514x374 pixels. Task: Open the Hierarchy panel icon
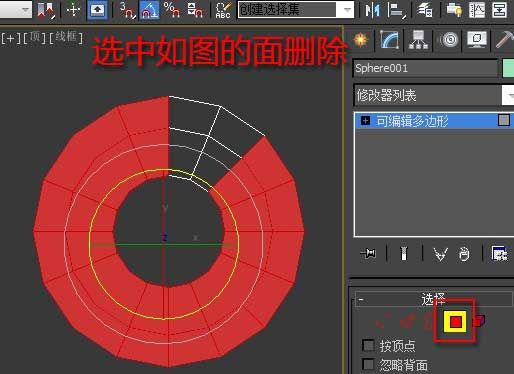[418, 40]
